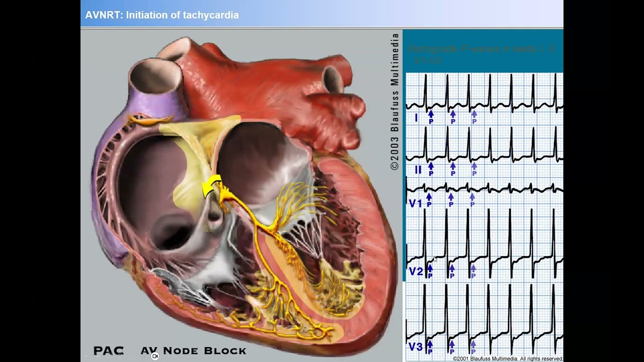Click the first P arrow marker in lead V1
Image resolution: width=644 pixels, height=362 pixels.
coord(429,200)
